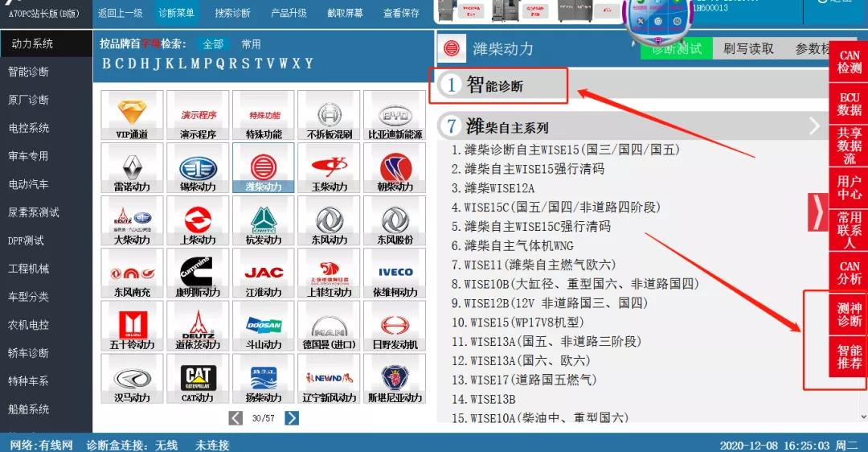
Task: Select the 五十铃动力 Isuzu icon
Action: point(133,326)
